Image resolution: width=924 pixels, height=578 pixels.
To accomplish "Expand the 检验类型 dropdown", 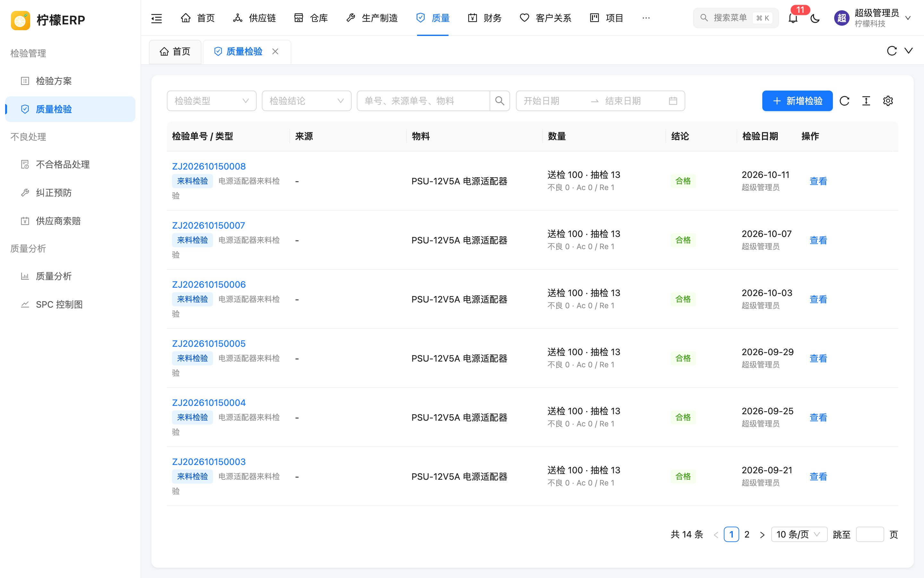I will point(211,101).
